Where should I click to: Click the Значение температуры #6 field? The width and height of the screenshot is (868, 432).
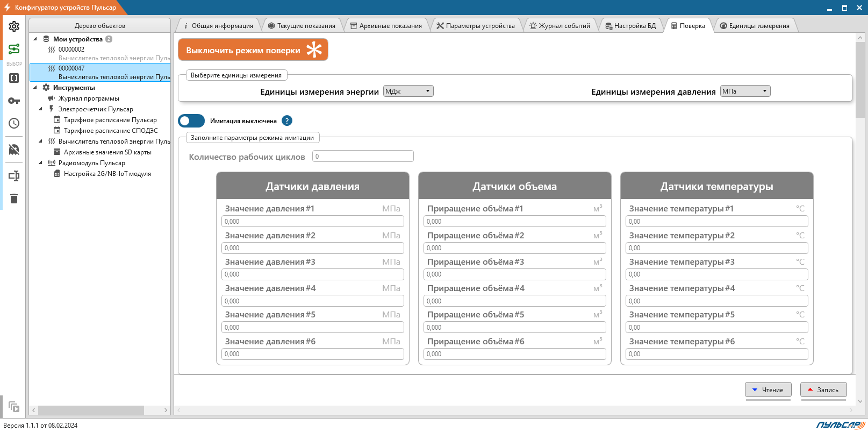coord(717,354)
